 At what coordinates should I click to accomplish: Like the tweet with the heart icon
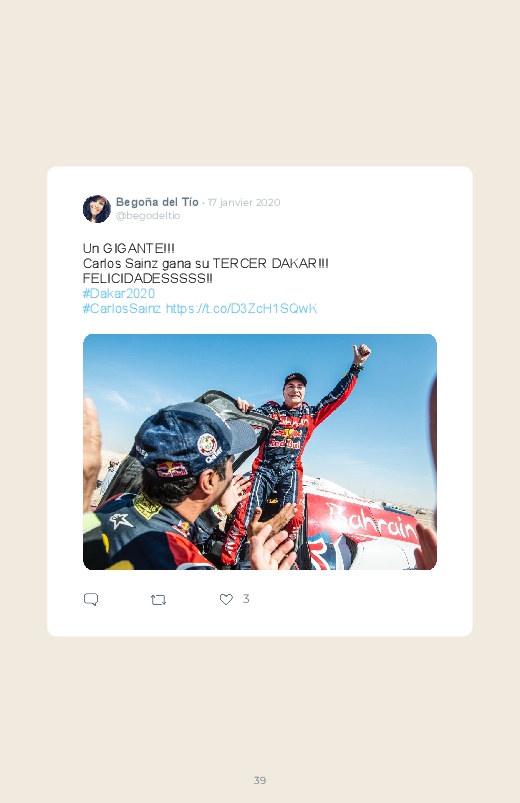coord(226,599)
